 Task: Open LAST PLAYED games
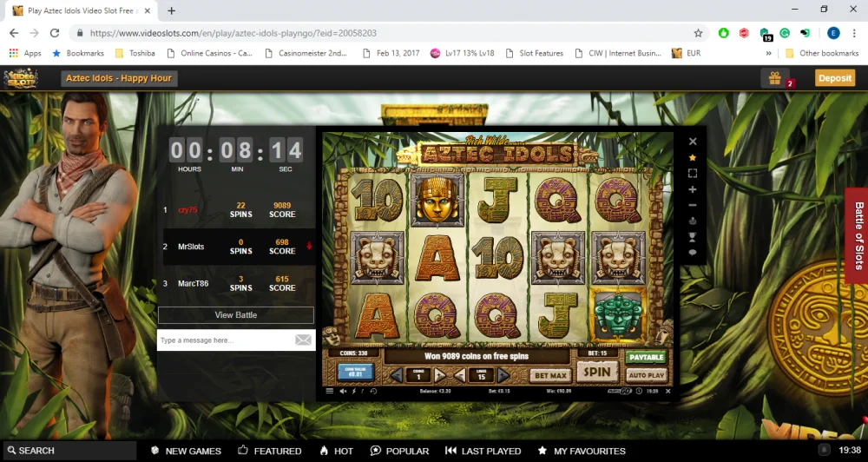click(483, 451)
